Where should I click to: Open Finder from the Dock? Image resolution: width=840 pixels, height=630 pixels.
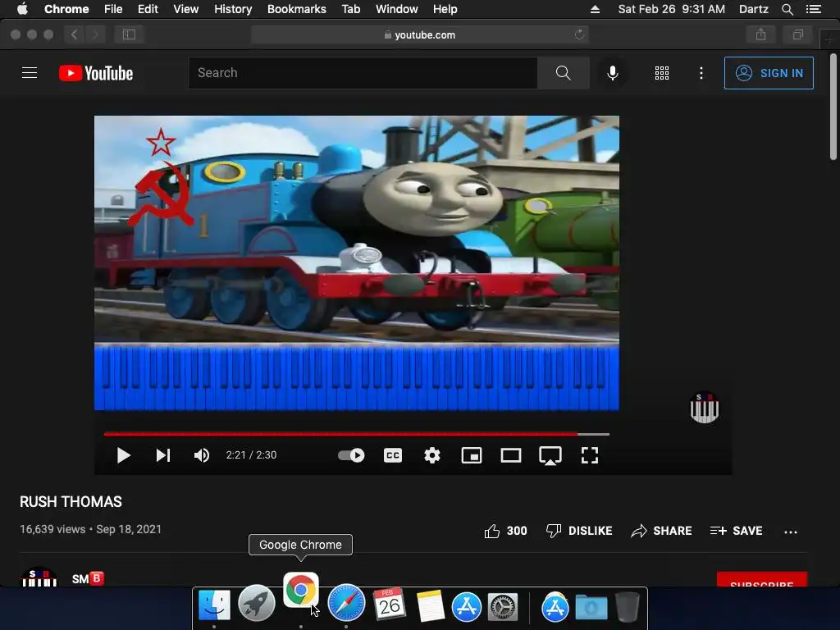214,605
